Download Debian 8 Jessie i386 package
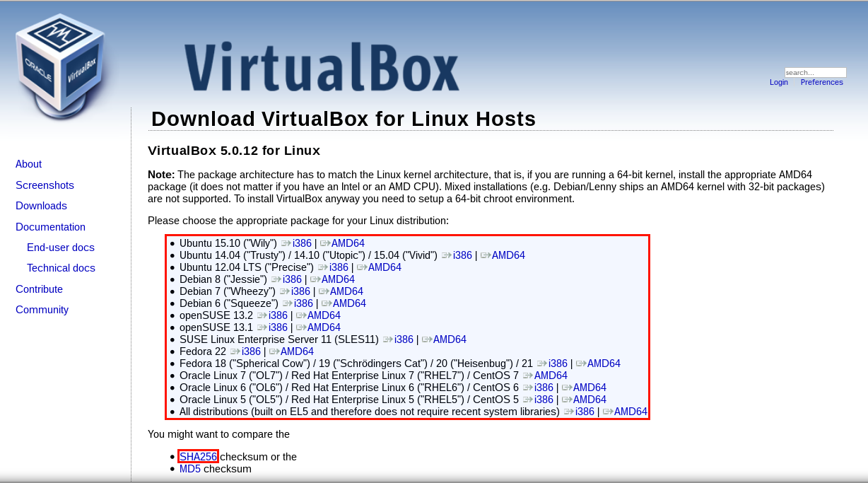 click(x=292, y=279)
